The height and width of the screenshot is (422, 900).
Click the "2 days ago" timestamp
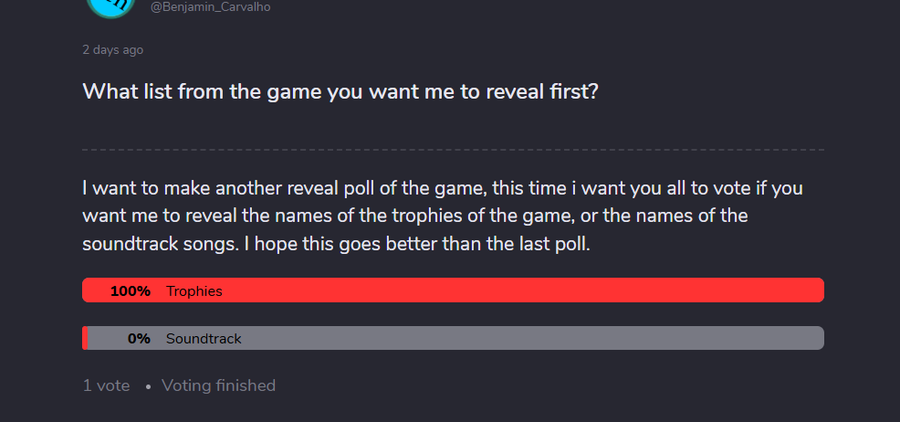[113, 50]
